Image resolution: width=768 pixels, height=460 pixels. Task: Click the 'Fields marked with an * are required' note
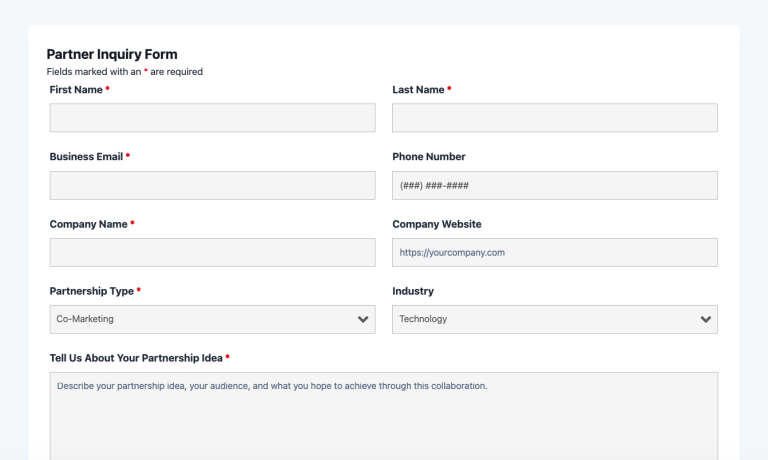coord(124,72)
